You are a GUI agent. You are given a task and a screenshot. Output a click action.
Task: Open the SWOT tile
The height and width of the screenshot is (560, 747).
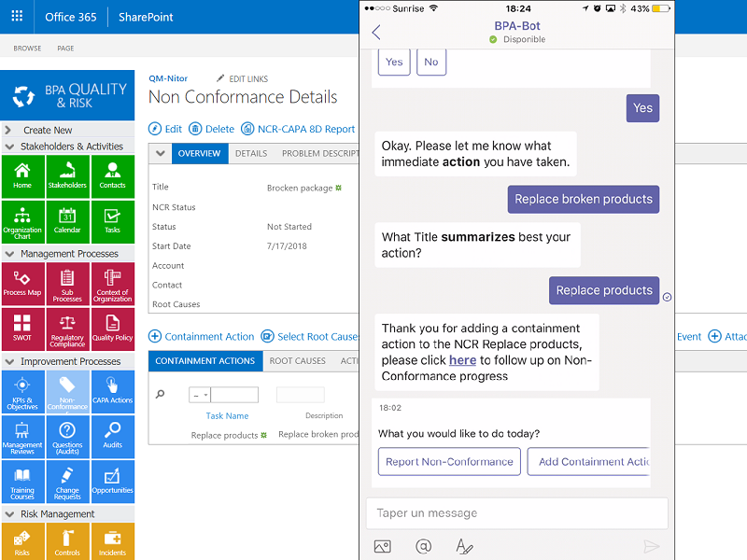(22, 329)
